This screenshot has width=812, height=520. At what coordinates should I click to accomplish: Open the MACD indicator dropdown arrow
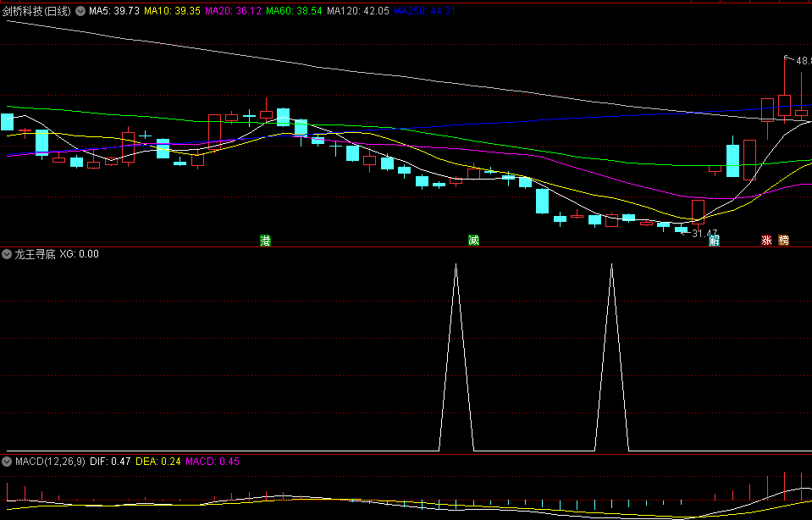pyautogui.click(x=7, y=462)
